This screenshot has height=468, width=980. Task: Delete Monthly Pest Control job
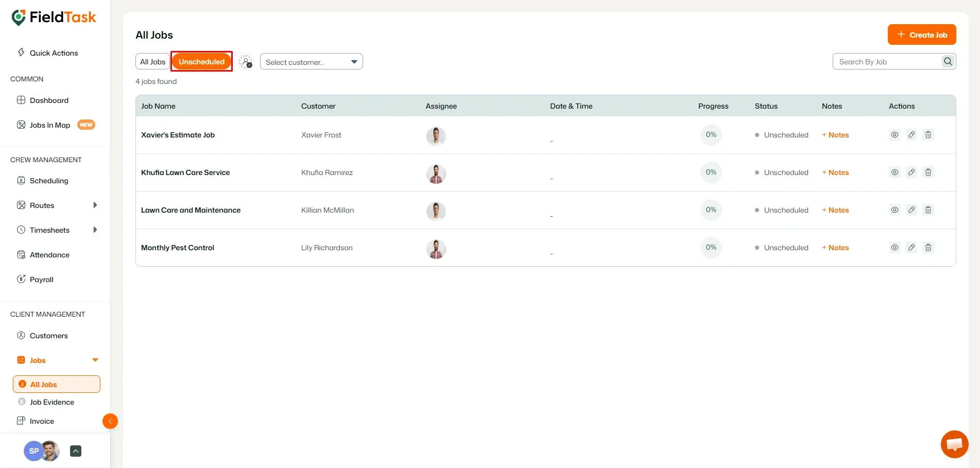click(928, 248)
